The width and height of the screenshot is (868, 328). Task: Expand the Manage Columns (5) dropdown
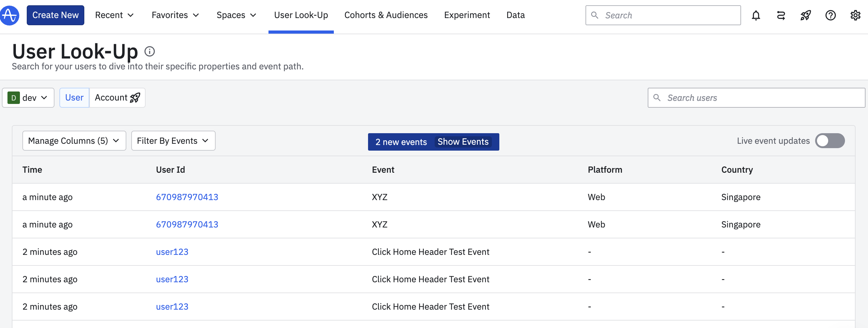coord(74,141)
